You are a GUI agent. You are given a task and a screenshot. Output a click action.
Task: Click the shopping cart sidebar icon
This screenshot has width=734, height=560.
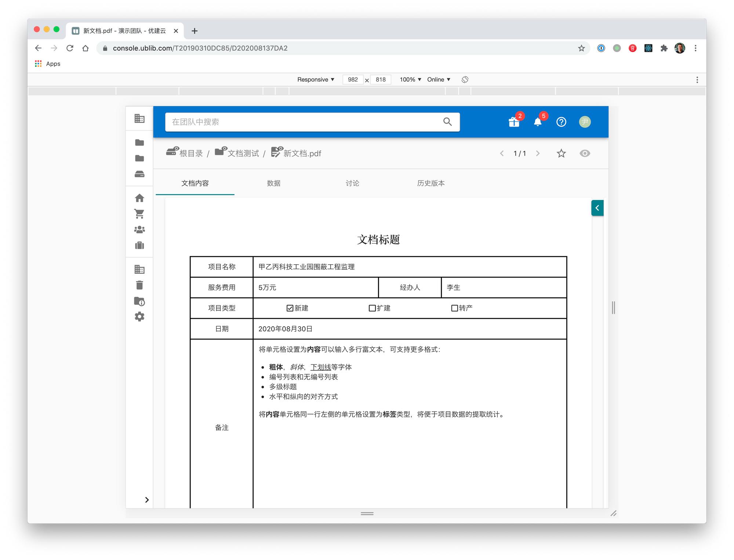139,214
